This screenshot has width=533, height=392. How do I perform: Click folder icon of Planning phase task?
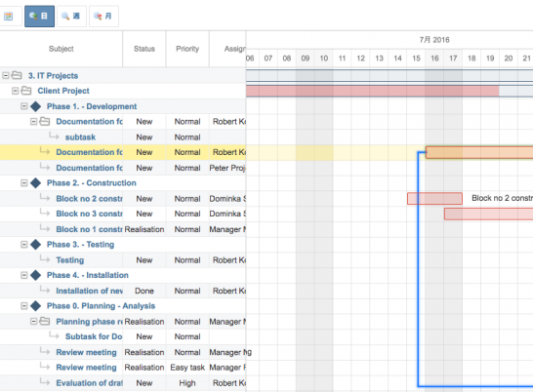point(45,321)
